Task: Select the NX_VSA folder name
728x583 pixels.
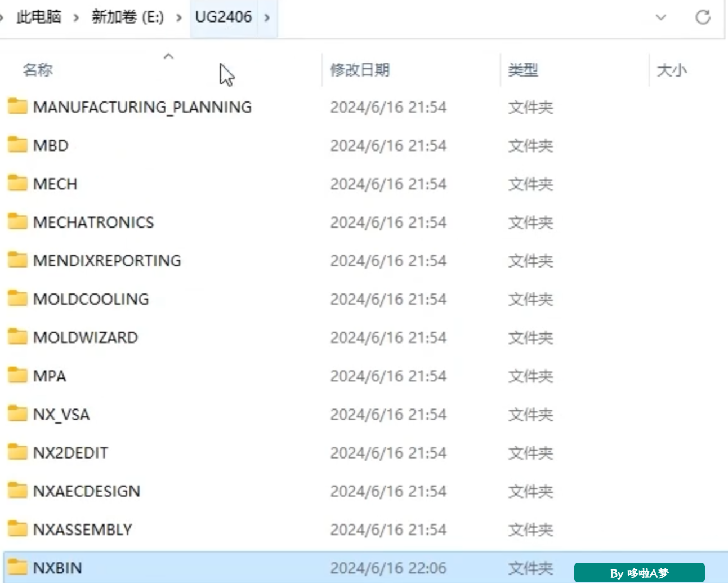Action: pyautogui.click(x=61, y=415)
